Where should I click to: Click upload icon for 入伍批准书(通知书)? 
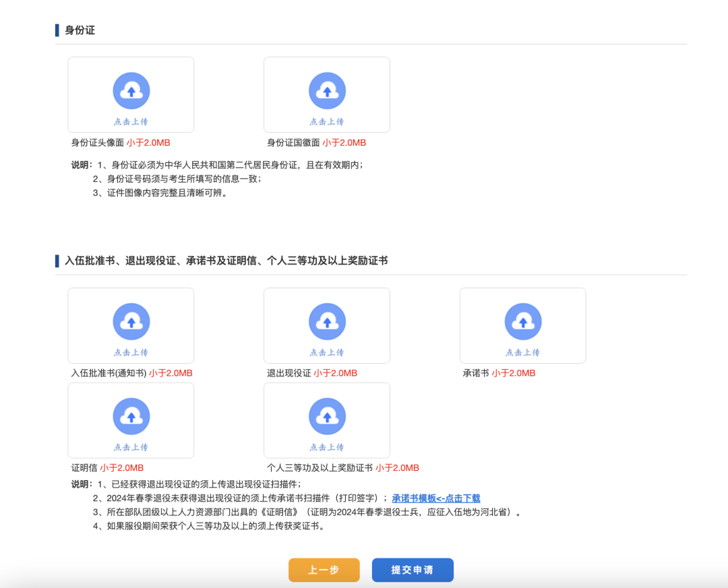pos(131,320)
